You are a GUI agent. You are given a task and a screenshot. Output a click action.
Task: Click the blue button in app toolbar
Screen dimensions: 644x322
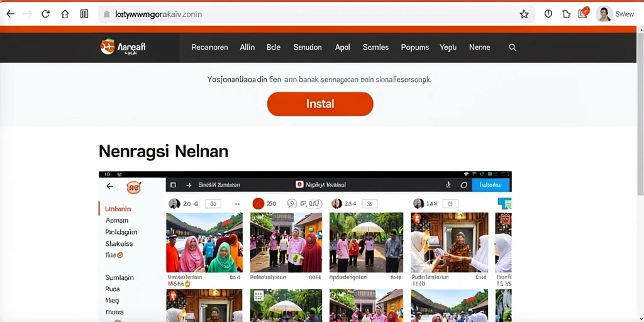click(491, 185)
